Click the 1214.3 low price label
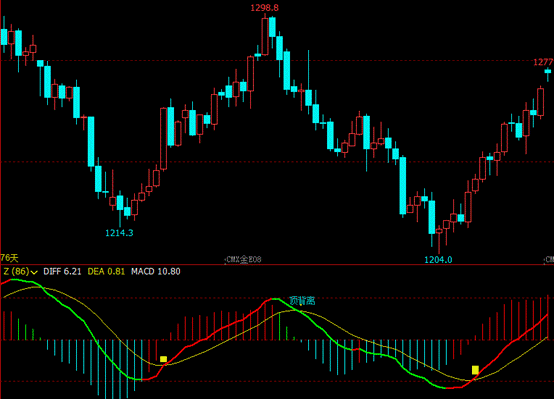Image resolution: width=554 pixels, height=399 pixels. pyautogui.click(x=119, y=233)
